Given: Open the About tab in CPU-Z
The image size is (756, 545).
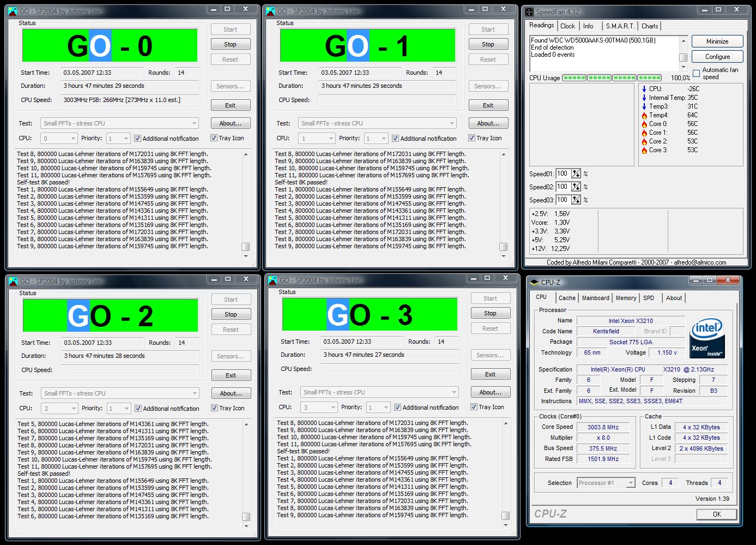Looking at the screenshot, I should [x=674, y=298].
